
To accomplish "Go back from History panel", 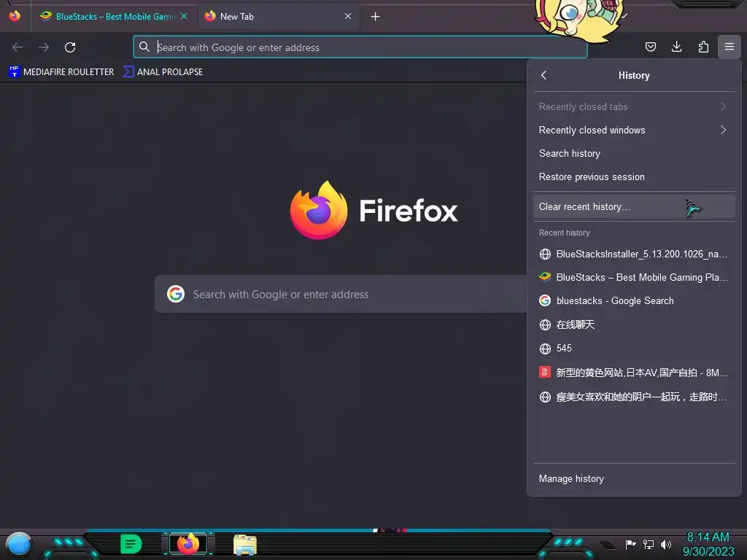I will pos(543,75).
